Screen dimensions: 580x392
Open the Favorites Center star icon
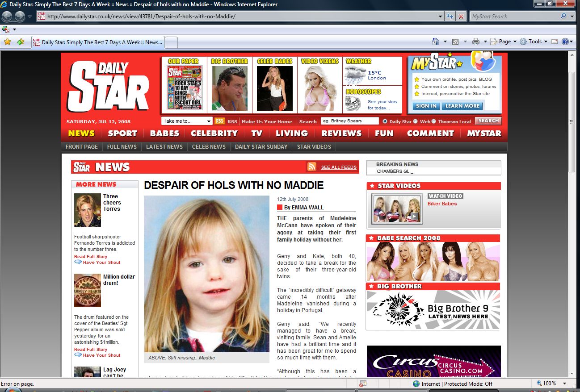coord(7,42)
